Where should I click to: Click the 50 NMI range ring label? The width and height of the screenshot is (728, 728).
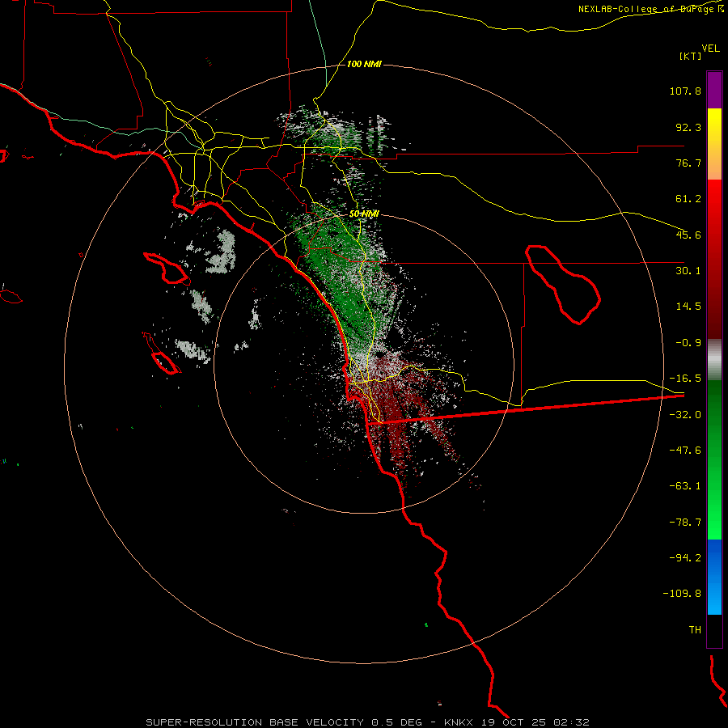[x=364, y=214]
